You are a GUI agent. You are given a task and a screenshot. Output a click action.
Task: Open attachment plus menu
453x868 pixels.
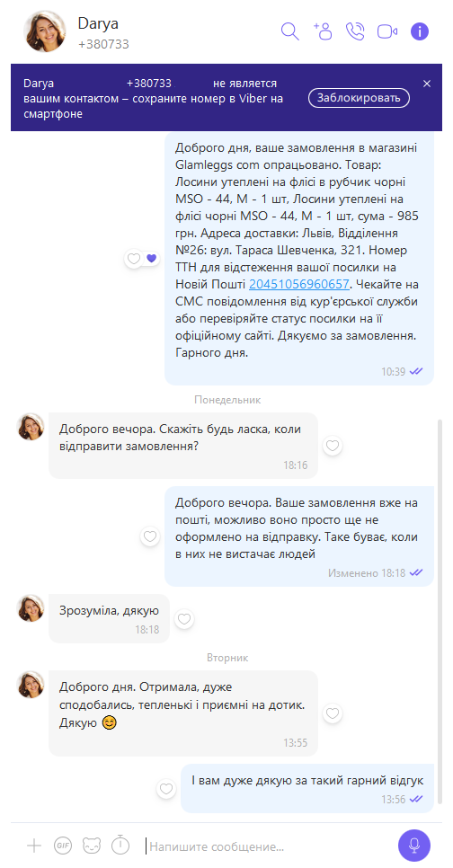tap(34, 846)
